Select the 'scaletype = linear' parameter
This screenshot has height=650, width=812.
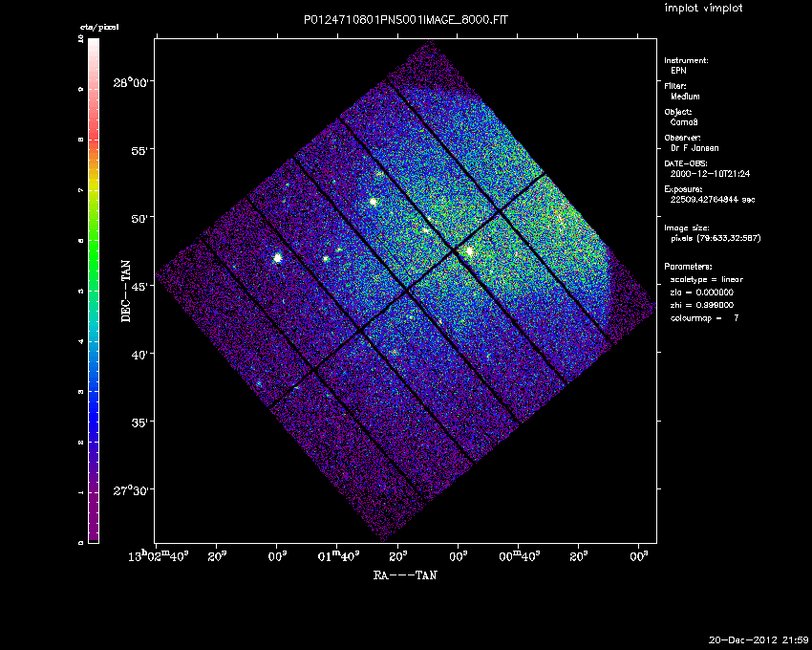pos(706,279)
